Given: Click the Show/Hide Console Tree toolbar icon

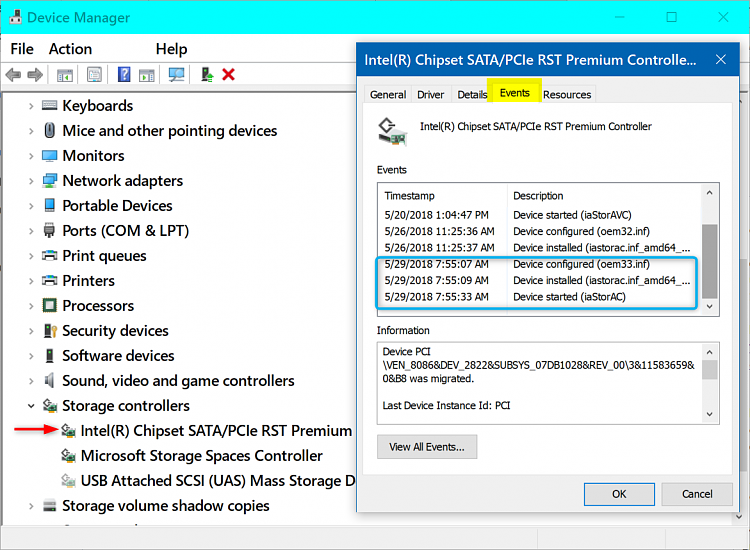Looking at the screenshot, I should point(65,75).
